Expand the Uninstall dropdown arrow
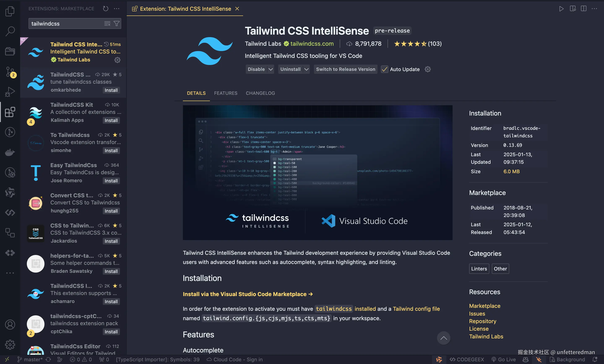Viewport: 604px width, 364px height. tap(306, 69)
